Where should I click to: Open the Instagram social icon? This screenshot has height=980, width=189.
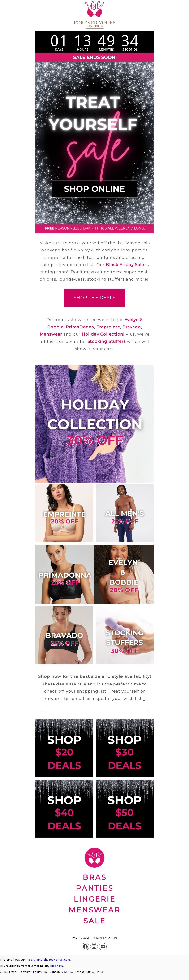94,946
